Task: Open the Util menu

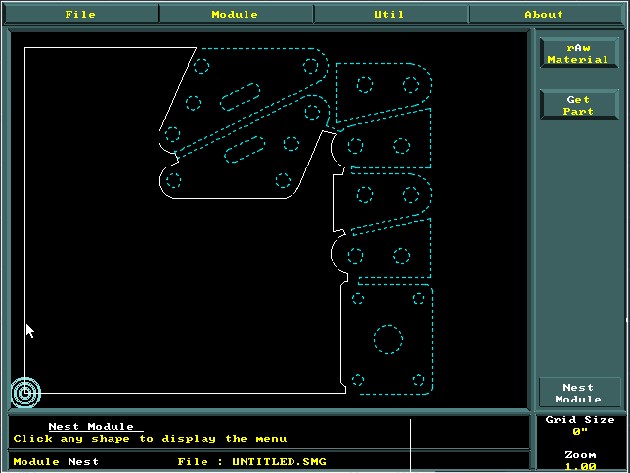Action: point(389,14)
